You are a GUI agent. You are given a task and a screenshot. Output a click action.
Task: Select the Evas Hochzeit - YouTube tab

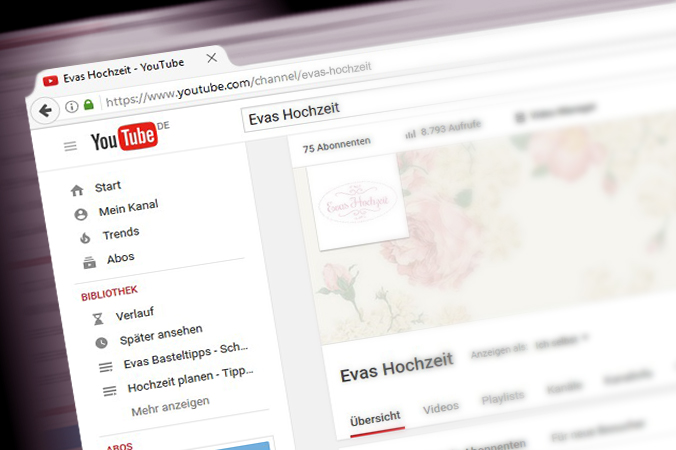pos(129,71)
